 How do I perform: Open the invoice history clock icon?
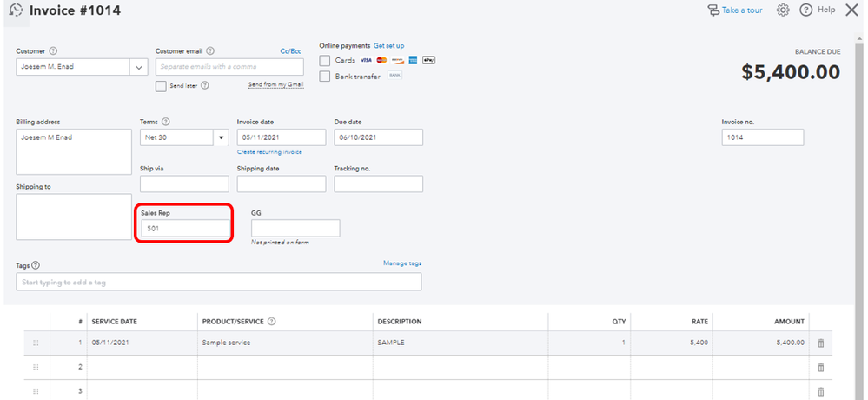coord(16,10)
